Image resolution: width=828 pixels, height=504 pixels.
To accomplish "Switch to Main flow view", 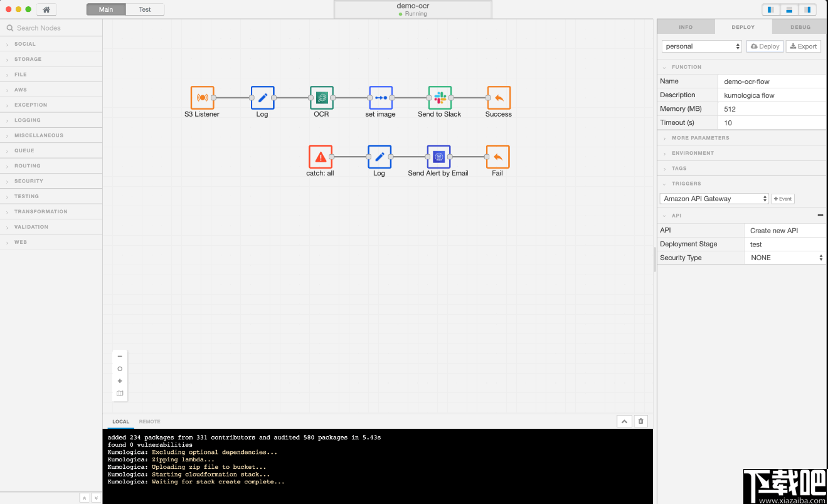I will (x=106, y=9).
